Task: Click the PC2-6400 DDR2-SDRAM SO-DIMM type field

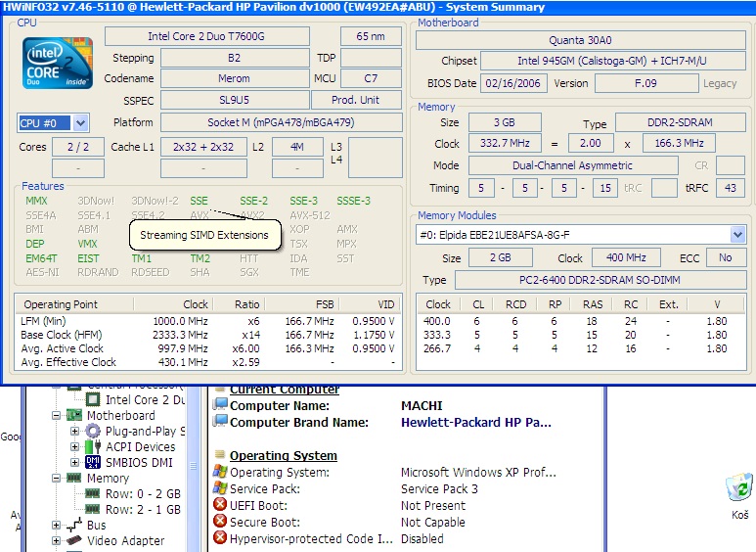Action: [600, 280]
